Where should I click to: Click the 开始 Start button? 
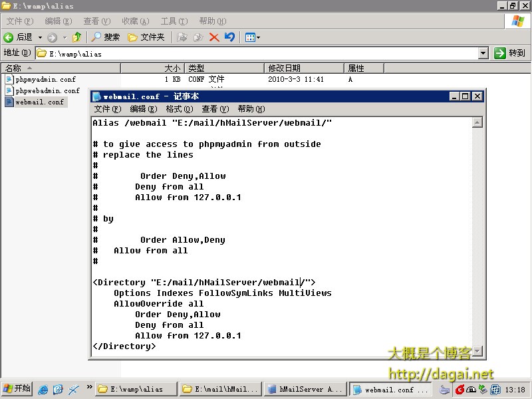[17, 389]
